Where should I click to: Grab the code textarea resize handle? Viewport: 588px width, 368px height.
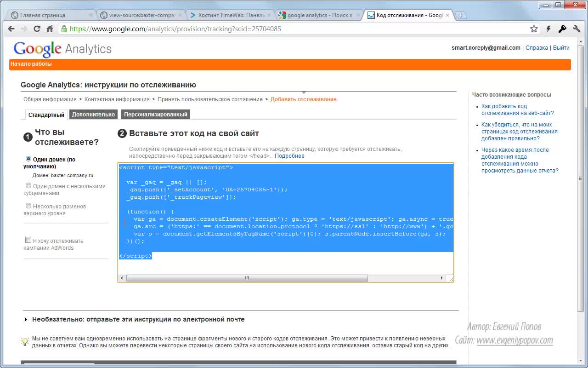pyautogui.click(x=451, y=279)
